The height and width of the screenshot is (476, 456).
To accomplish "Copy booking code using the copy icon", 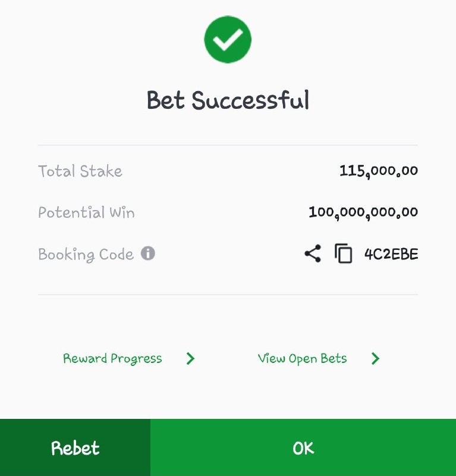I will coord(344,253).
